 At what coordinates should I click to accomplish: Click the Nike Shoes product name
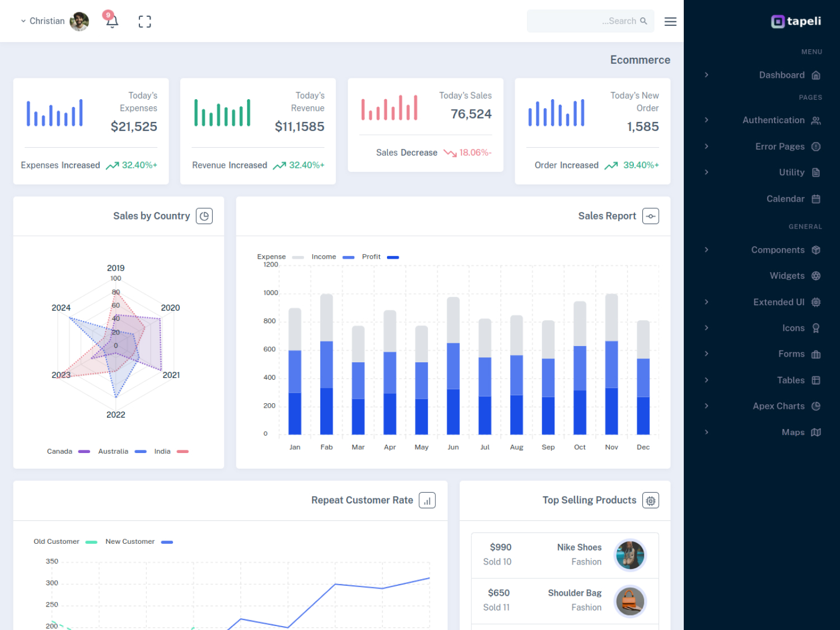579,547
